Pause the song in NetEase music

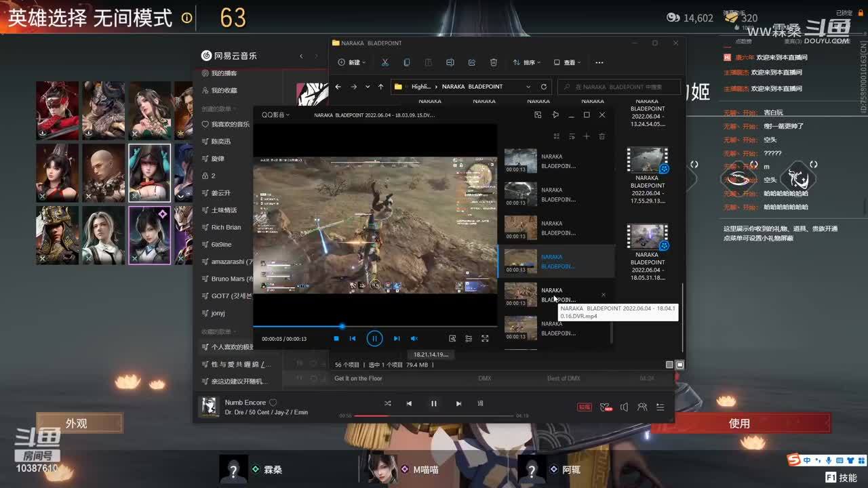click(434, 403)
